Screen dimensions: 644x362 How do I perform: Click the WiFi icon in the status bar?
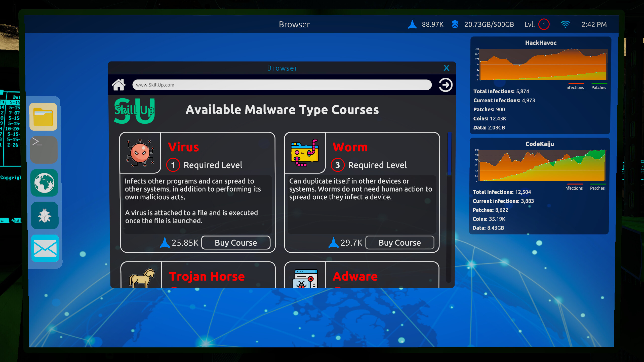coord(566,24)
